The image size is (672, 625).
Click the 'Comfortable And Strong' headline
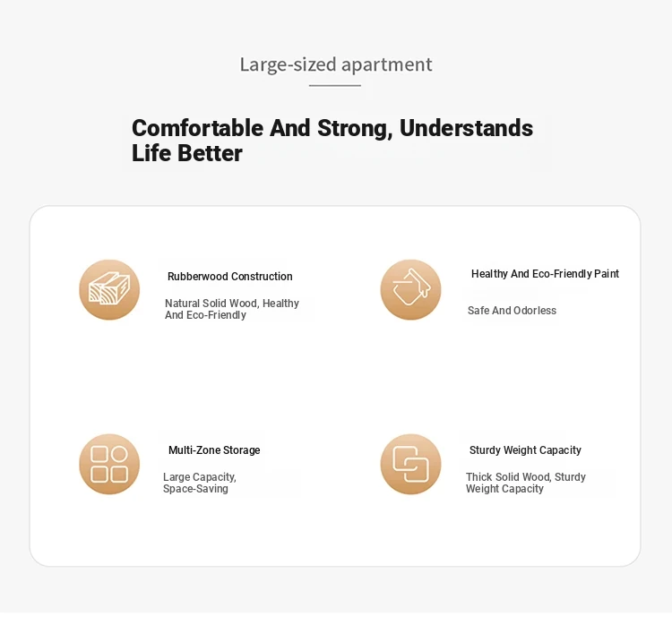click(x=262, y=128)
